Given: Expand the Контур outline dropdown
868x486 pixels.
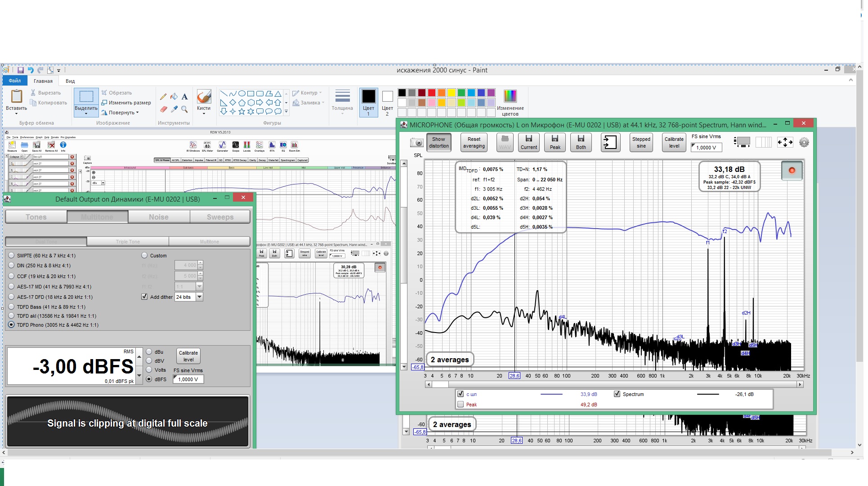Looking at the screenshot, I should [x=309, y=93].
